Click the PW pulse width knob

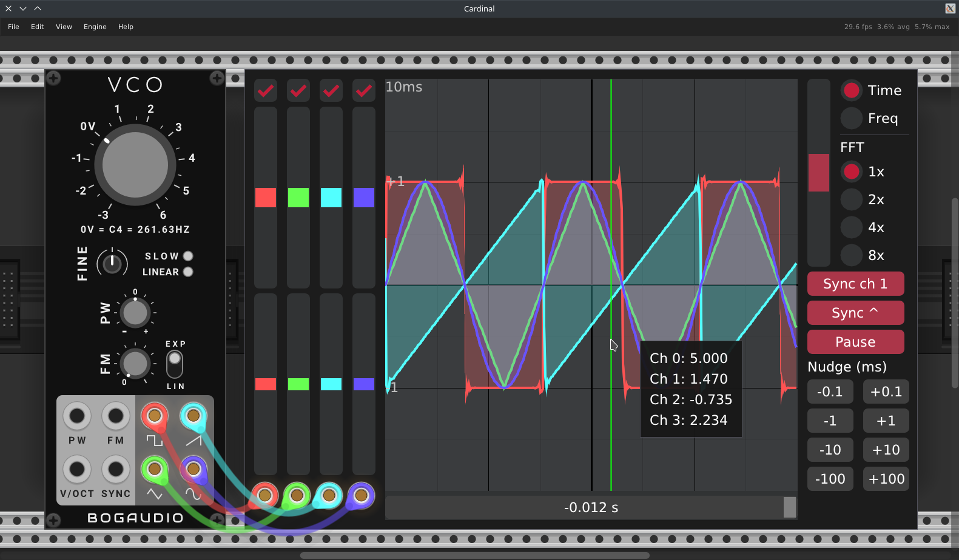click(135, 313)
